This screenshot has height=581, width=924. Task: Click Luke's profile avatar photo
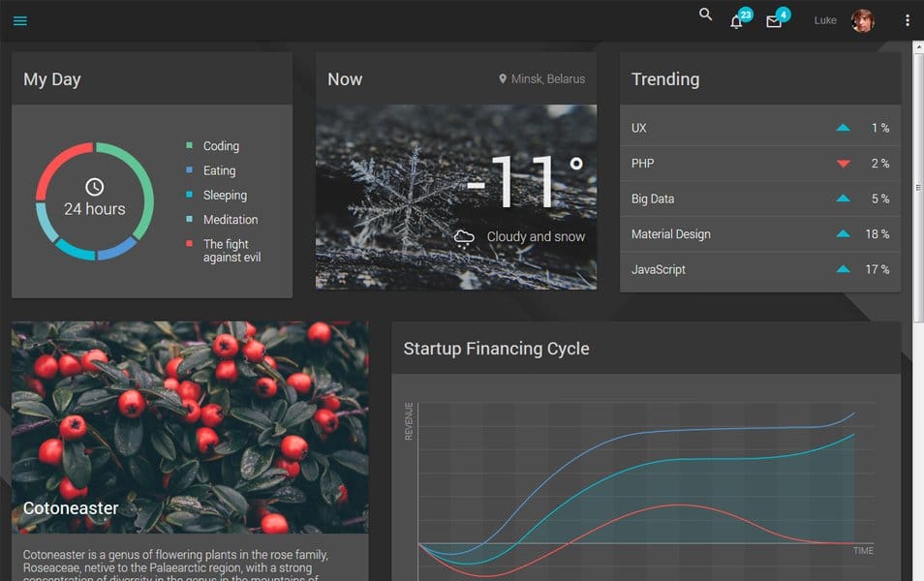pyautogui.click(x=860, y=19)
